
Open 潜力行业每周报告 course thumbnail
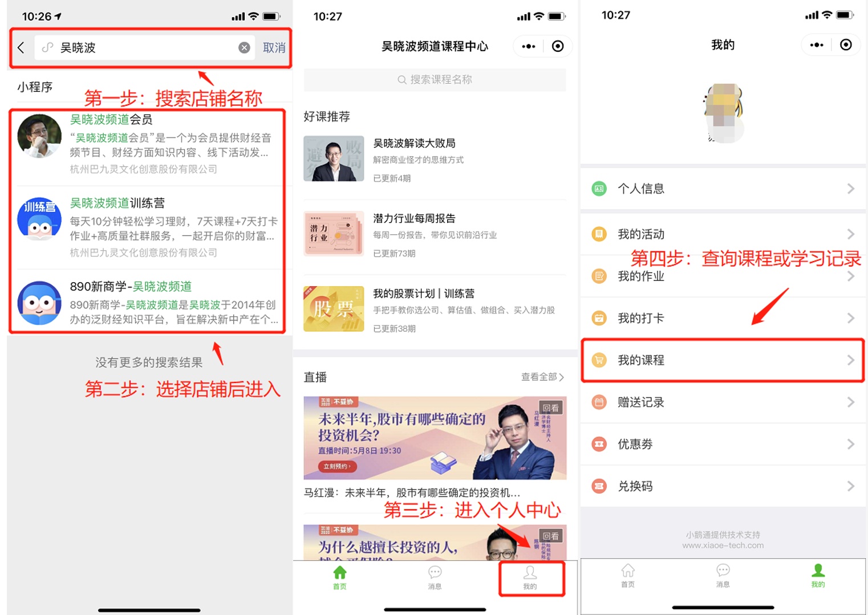(x=334, y=234)
